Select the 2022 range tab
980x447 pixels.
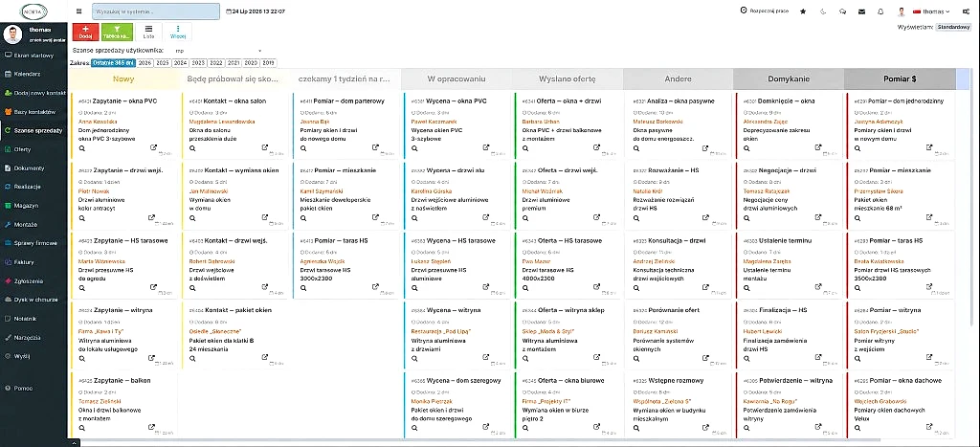(x=216, y=63)
